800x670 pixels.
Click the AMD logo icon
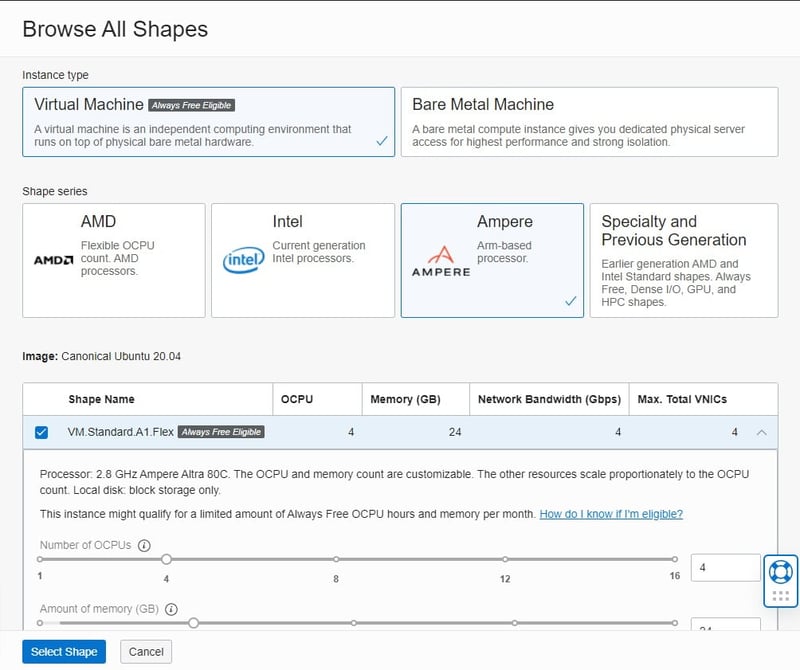(x=53, y=260)
